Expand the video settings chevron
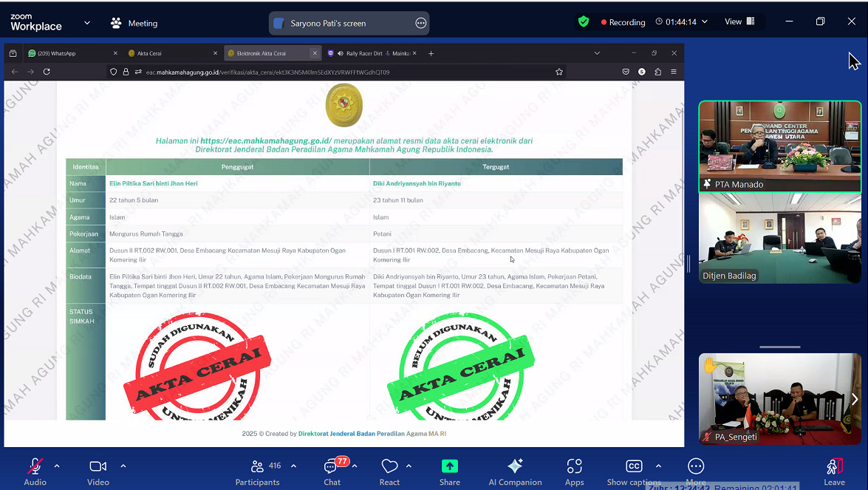Image resolution: width=868 pixels, height=490 pixels. coord(123,466)
